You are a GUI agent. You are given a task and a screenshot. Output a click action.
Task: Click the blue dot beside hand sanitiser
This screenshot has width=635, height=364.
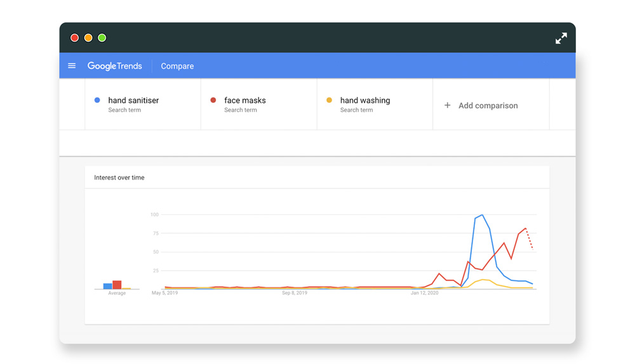coord(97,100)
